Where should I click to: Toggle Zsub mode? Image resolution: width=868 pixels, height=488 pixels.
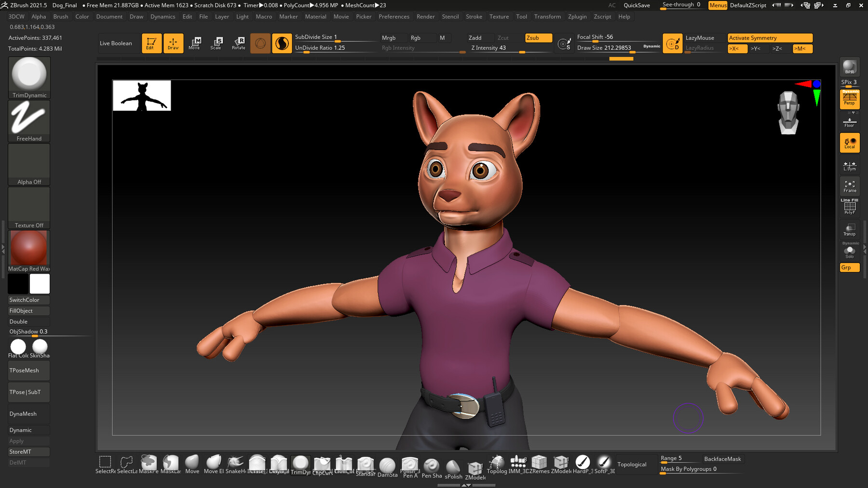(x=539, y=38)
